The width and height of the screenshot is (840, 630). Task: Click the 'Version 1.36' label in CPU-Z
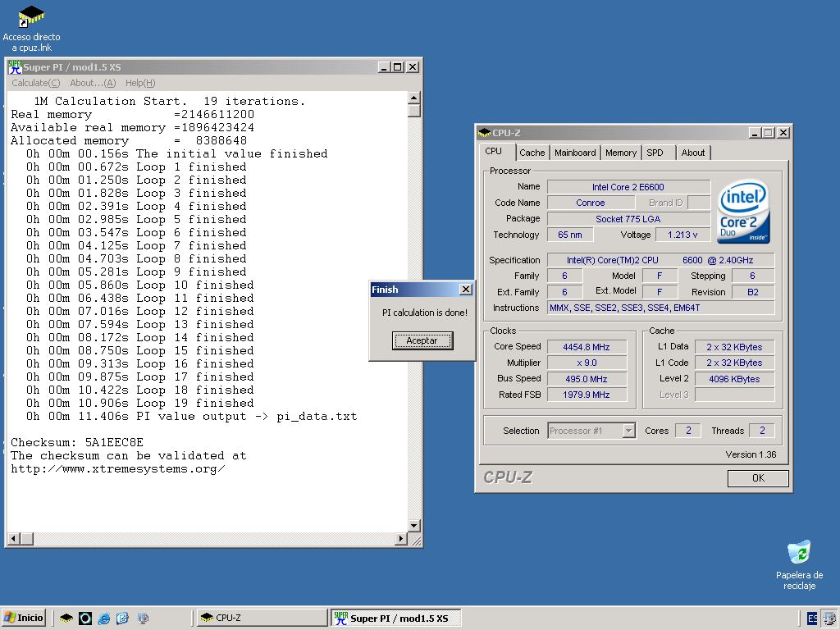(x=751, y=454)
